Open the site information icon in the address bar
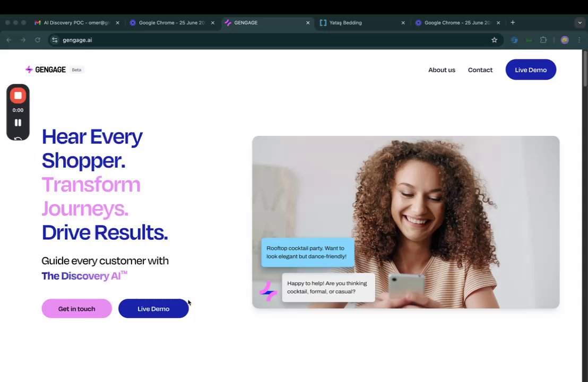Viewport: 588px width, 382px height. coord(55,40)
